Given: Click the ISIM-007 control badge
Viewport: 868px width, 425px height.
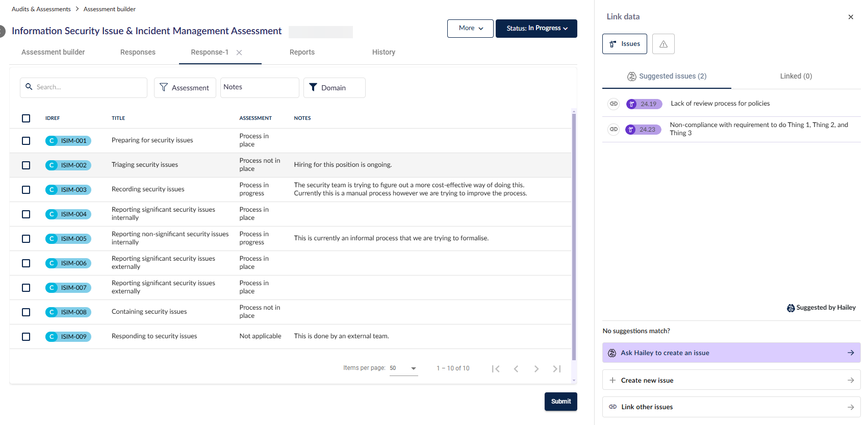Looking at the screenshot, I should tap(68, 288).
